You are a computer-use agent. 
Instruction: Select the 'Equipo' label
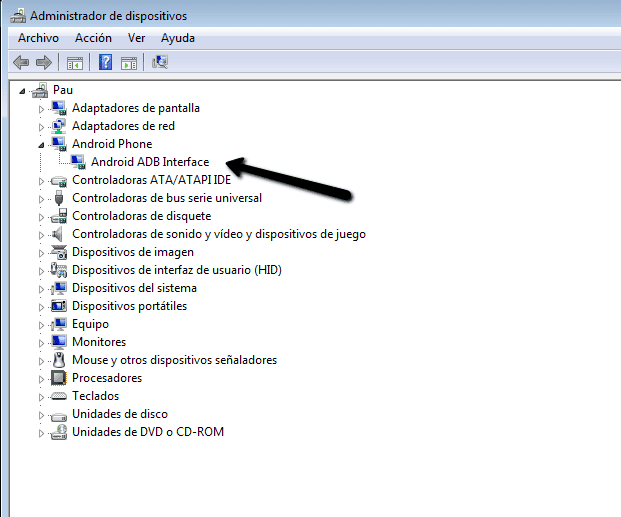pyautogui.click(x=90, y=324)
